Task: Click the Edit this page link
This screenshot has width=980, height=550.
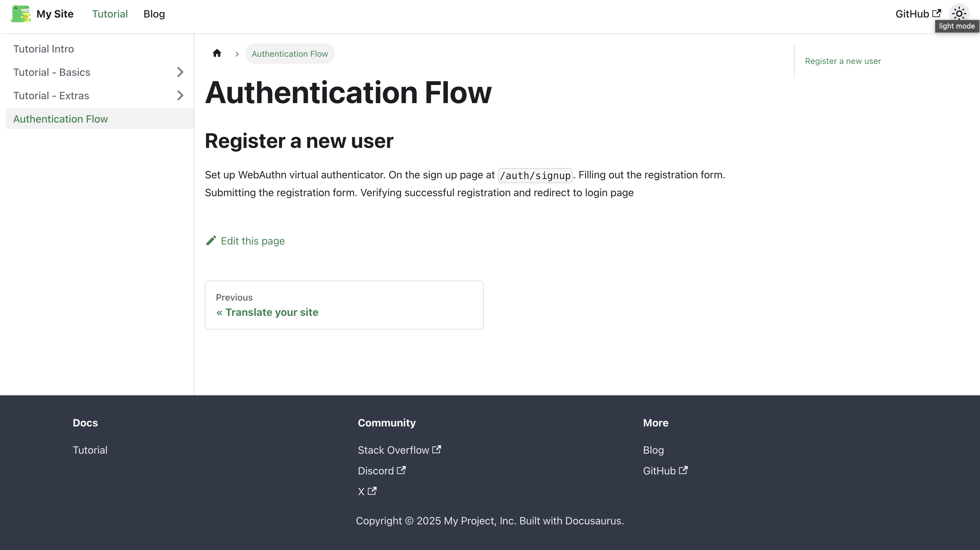Action: 252,241
